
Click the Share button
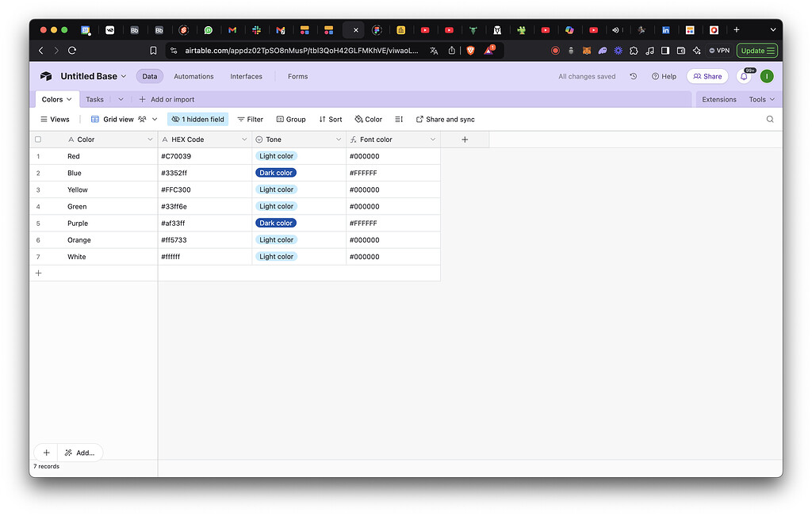(x=707, y=76)
